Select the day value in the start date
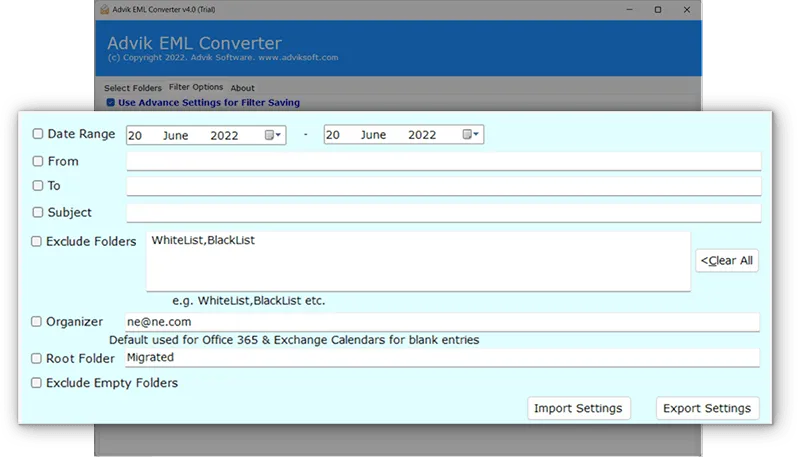Screen dimensions: 798x457 coord(135,135)
